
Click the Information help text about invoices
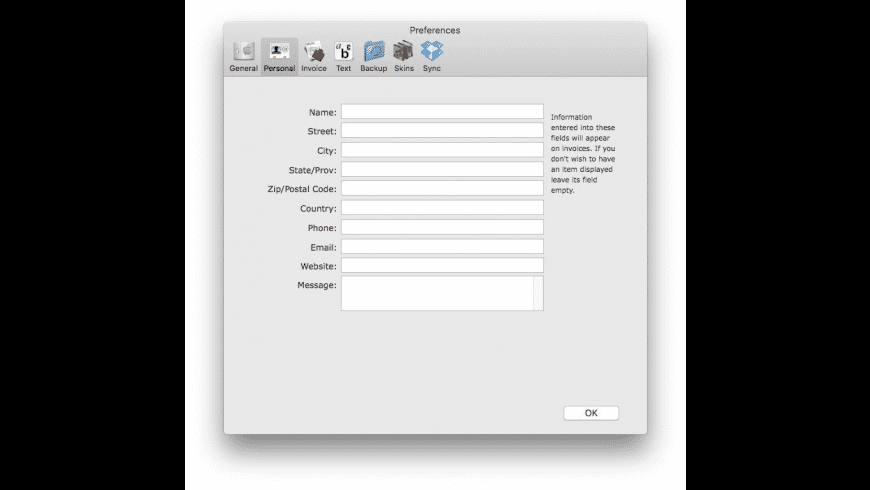[x=583, y=154]
